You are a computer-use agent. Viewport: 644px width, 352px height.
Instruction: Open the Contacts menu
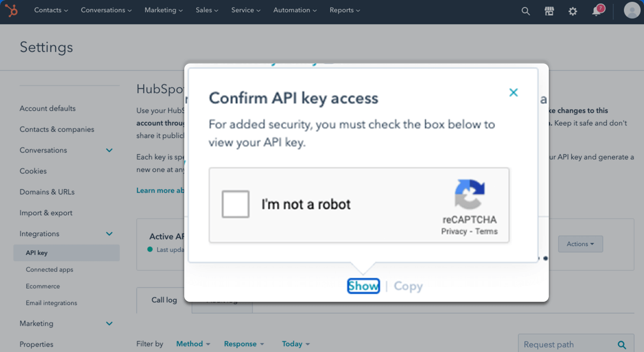(x=51, y=10)
